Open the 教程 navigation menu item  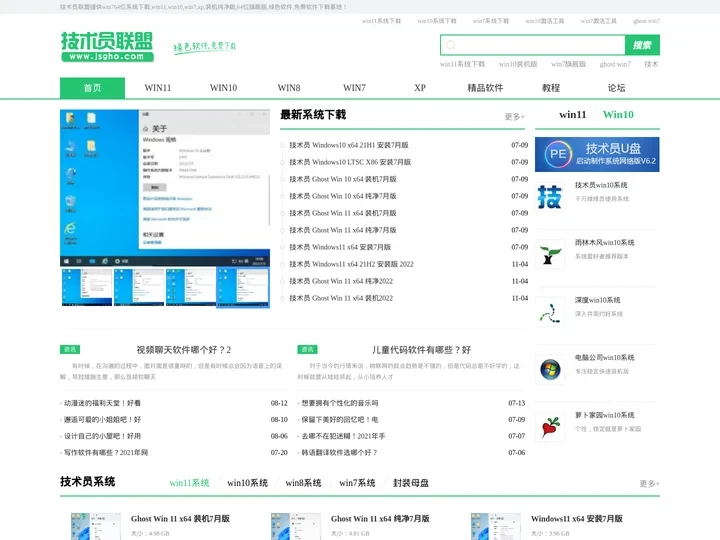551,88
